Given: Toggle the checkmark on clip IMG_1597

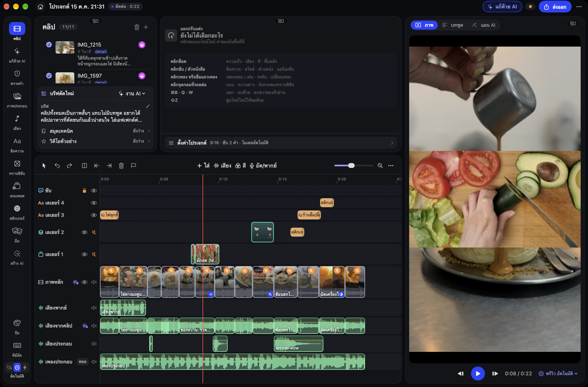Looking at the screenshot, I should (49, 75).
